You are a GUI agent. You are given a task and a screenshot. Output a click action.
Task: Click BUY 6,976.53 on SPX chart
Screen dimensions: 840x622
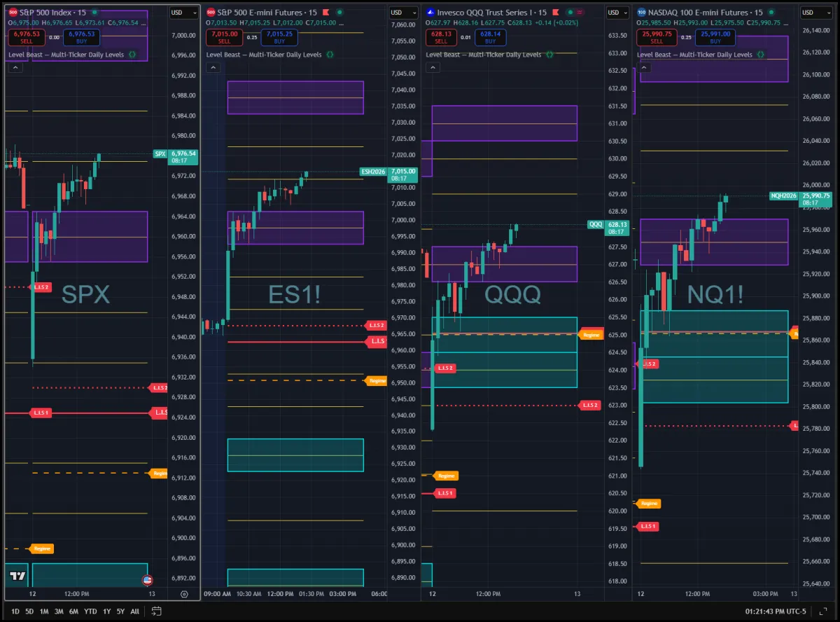click(81, 37)
